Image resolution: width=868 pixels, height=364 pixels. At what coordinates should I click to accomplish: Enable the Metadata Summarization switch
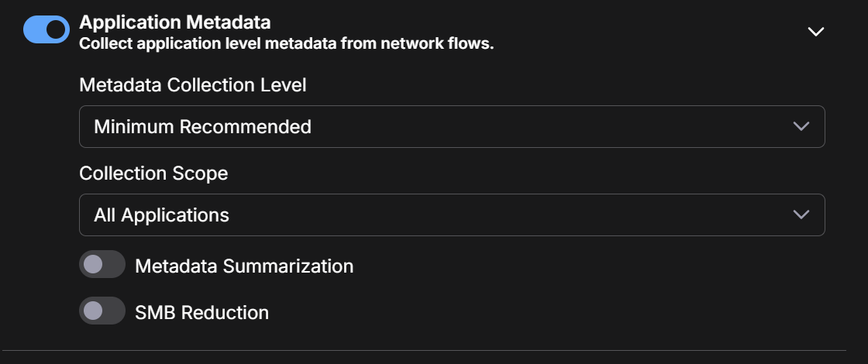point(102,265)
